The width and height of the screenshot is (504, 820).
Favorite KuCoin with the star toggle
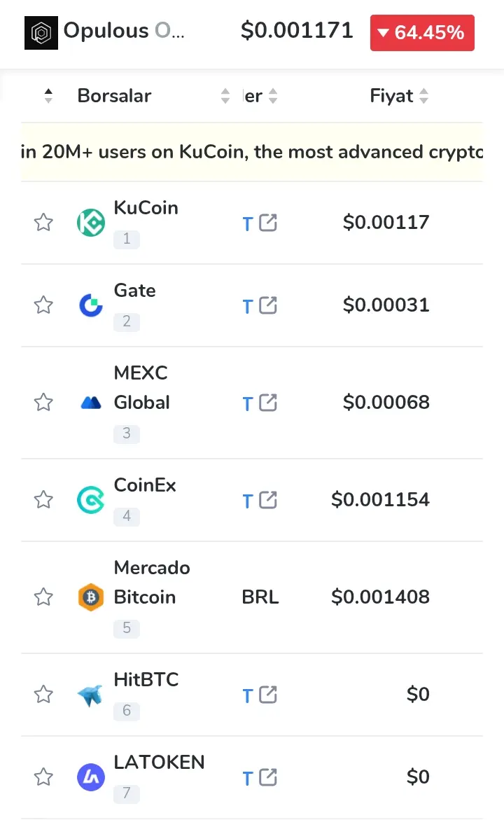coord(43,222)
